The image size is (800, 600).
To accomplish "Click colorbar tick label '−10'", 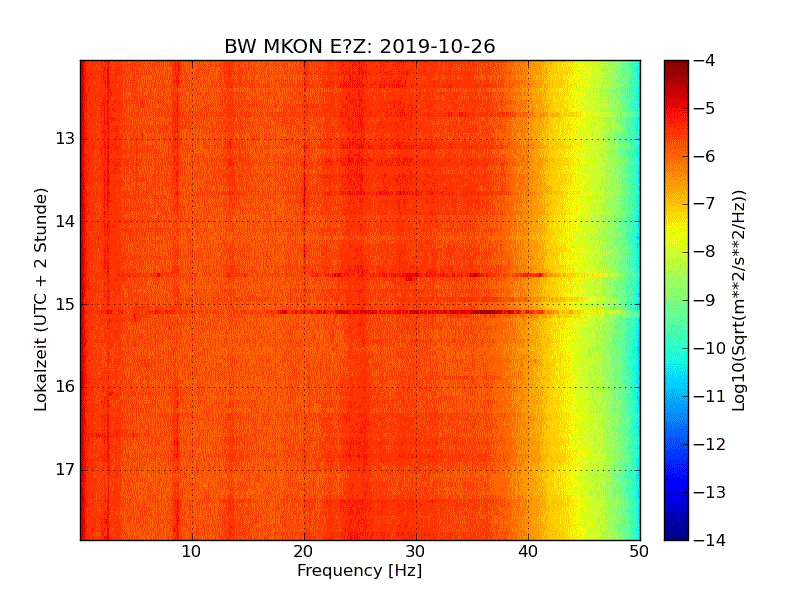I will [x=710, y=348].
